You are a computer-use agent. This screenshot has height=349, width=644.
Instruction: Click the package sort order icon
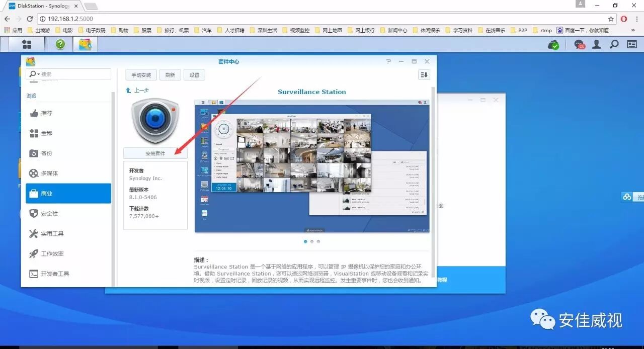click(x=424, y=74)
